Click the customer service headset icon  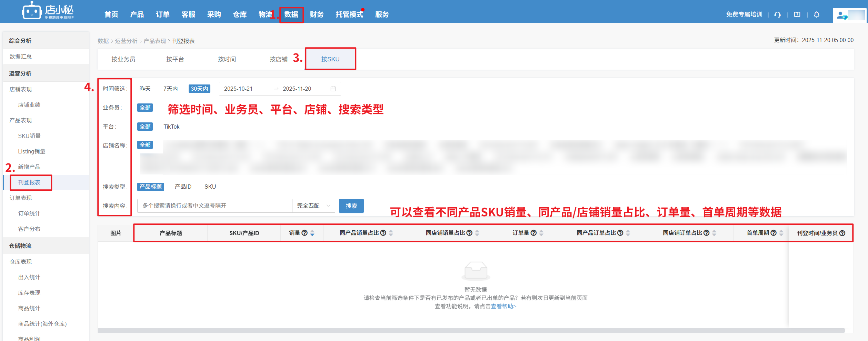coord(777,14)
